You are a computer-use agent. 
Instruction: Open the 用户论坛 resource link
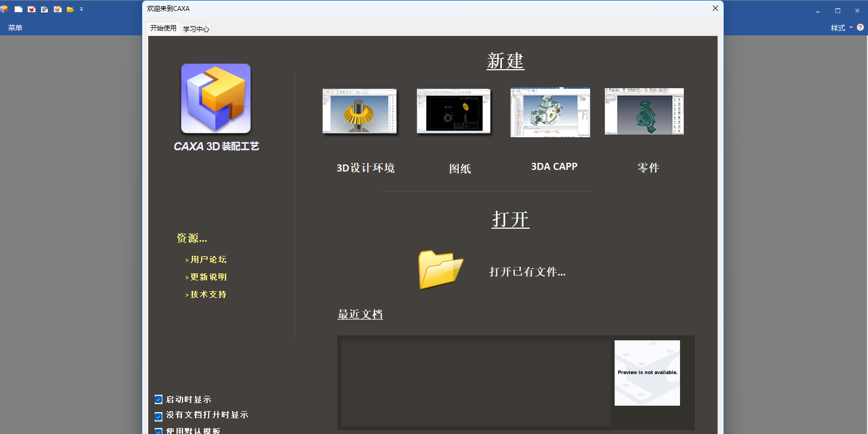(x=208, y=260)
